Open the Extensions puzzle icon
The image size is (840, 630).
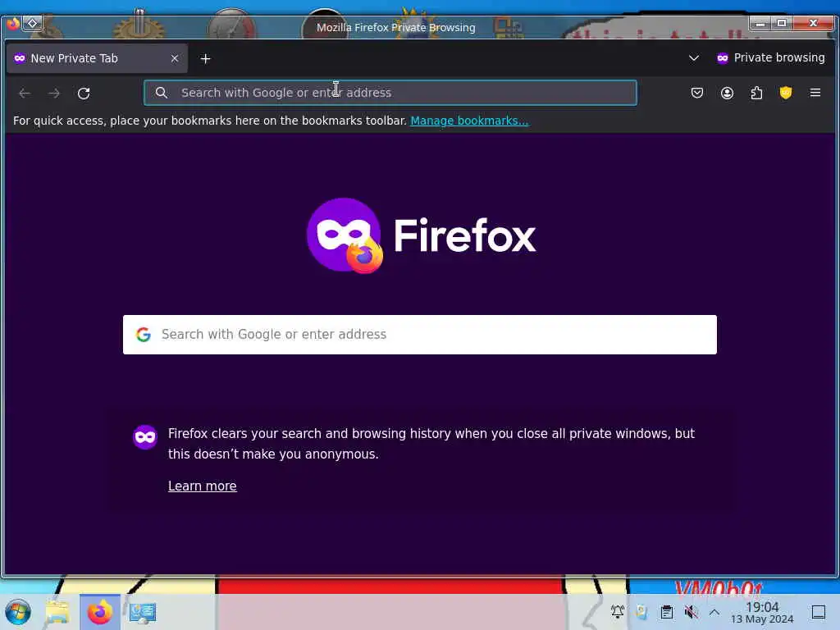[x=756, y=94]
